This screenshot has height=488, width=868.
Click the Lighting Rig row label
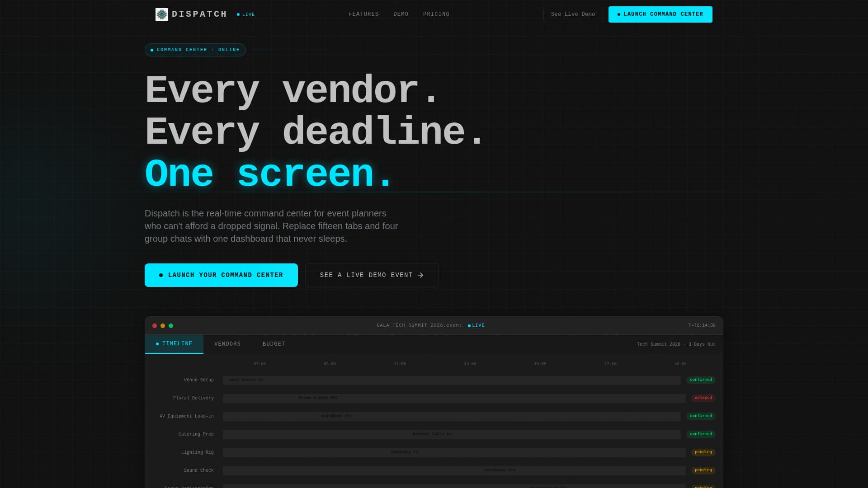click(x=197, y=452)
